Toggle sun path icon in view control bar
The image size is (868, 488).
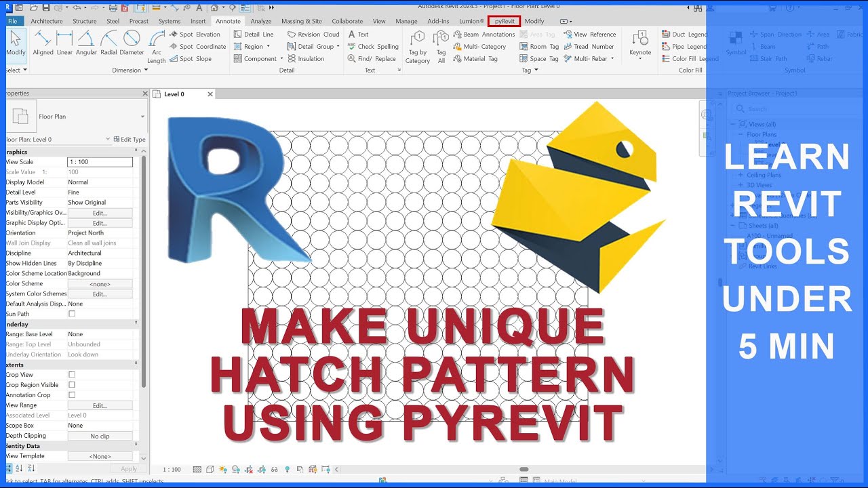point(222,469)
